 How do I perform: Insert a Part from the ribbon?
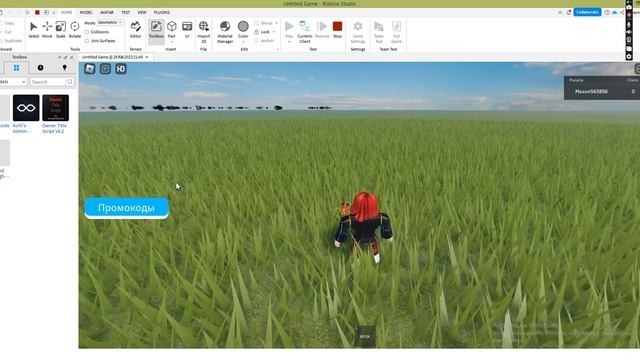171,30
